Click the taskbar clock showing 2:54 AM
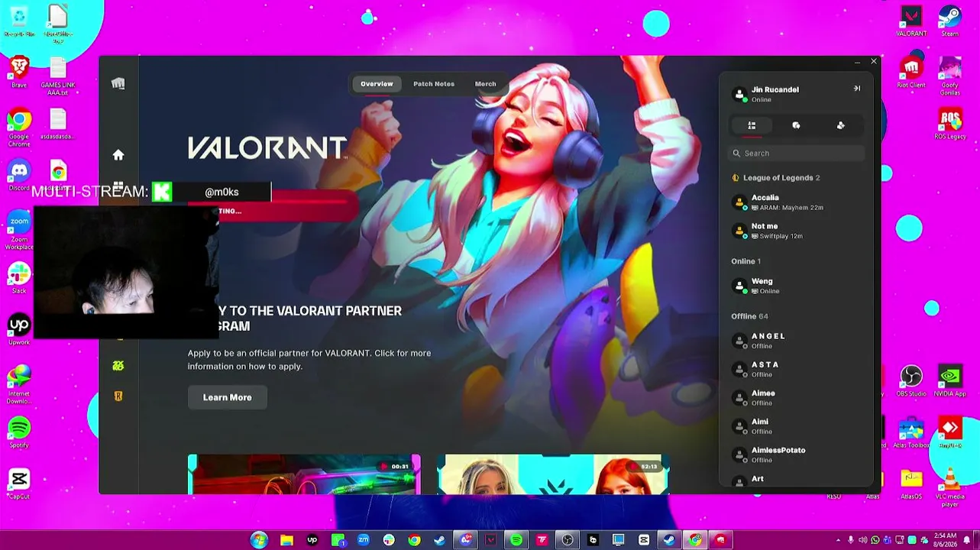Viewport: 980px width, 550px height. (x=945, y=540)
